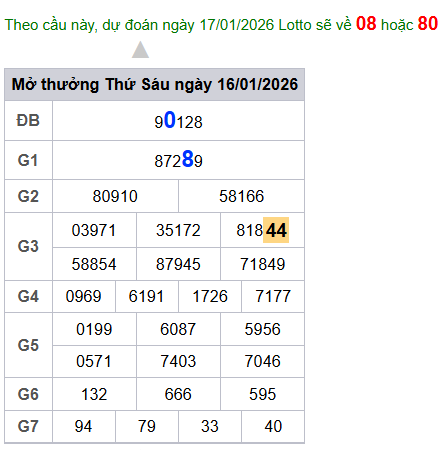The width and height of the screenshot is (447, 450).
Task: Click G5 number 7046
Action: (x=263, y=361)
